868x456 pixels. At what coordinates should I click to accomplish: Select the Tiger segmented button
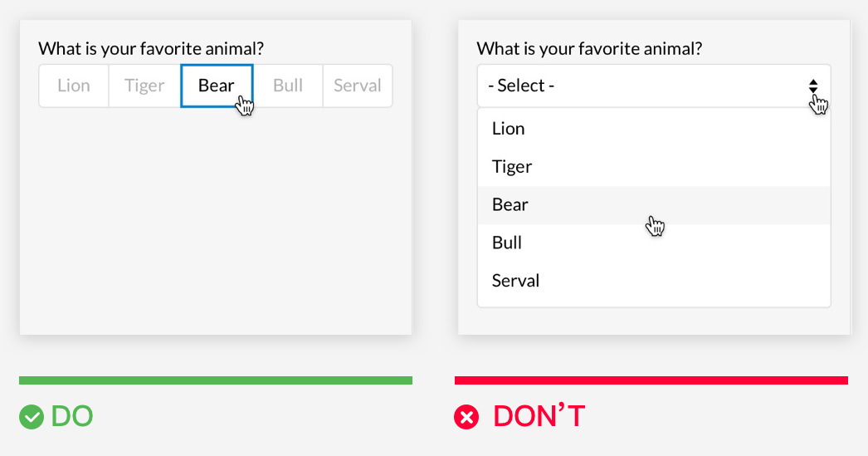point(144,86)
